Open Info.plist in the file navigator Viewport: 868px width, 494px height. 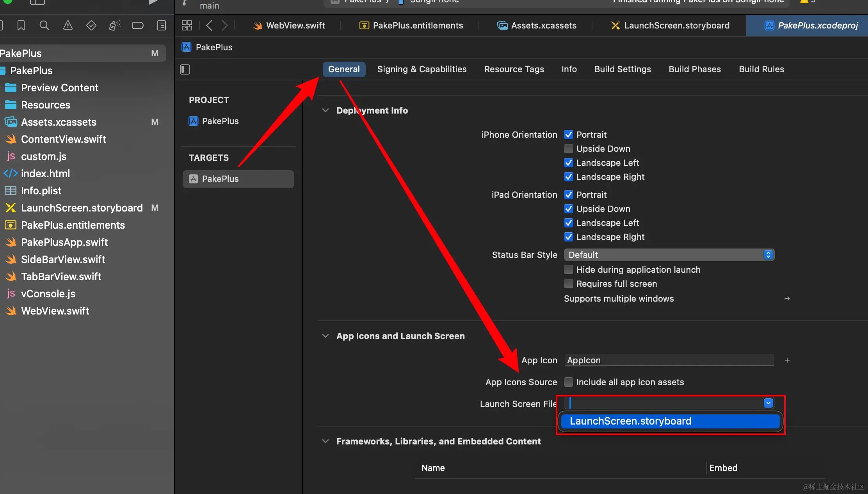[41, 191]
